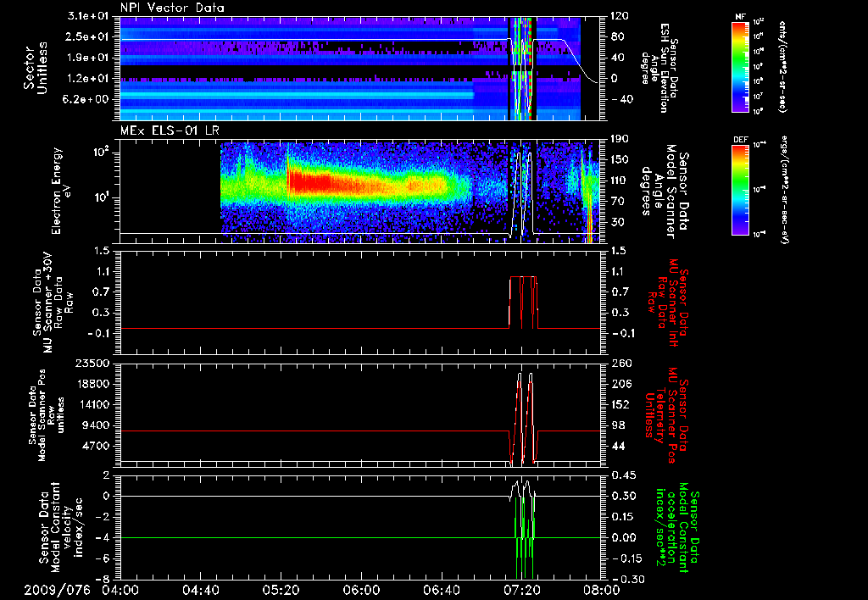Click the 04:00 time axis label
Screen dimensions: 868x600
pyautogui.click(x=120, y=590)
